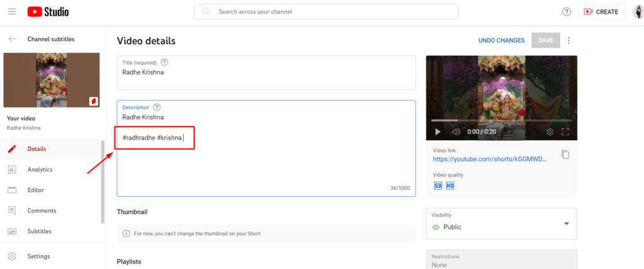Click the Settings gear icon

[12, 256]
